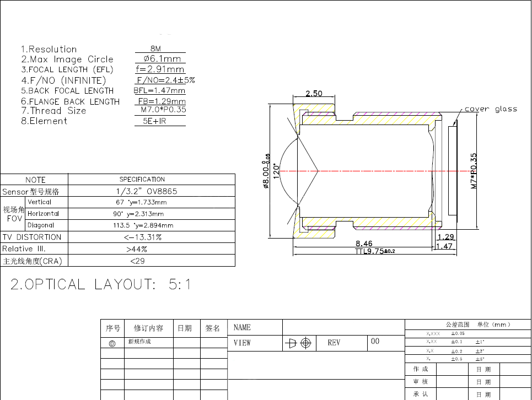Image resolution: width=532 pixels, height=400 pixels.
Task: Click the 1.29 flange back dimension
Action: [445, 237]
